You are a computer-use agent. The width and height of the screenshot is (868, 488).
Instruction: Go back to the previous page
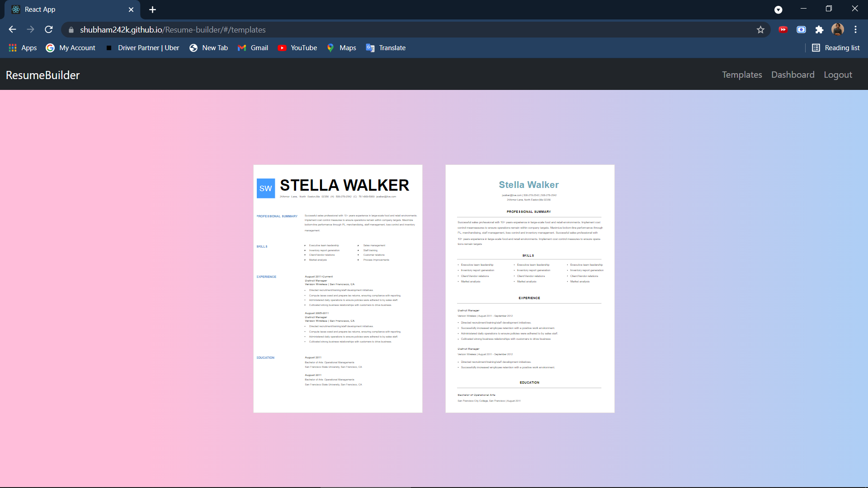click(x=12, y=29)
